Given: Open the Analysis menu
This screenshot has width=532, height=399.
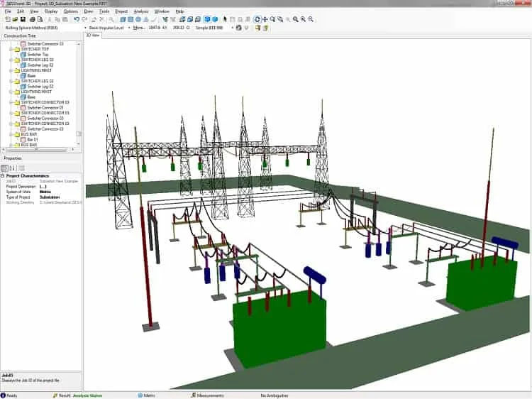Looking at the screenshot, I should [141, 11].
